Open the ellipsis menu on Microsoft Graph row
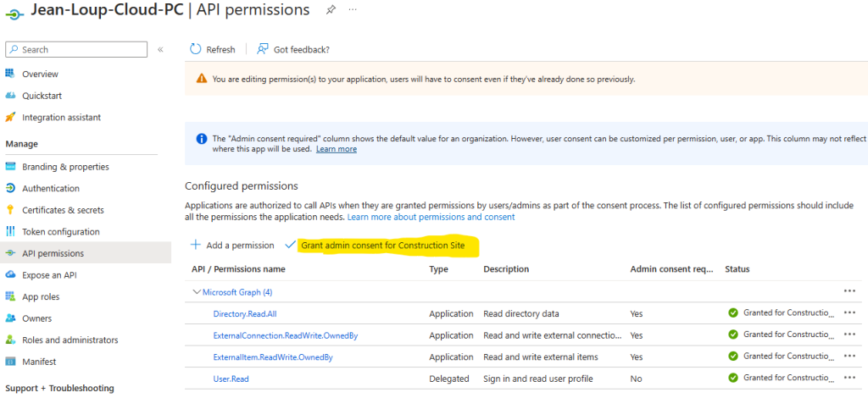This screenshot has height=398, width=868. point(849,291)
